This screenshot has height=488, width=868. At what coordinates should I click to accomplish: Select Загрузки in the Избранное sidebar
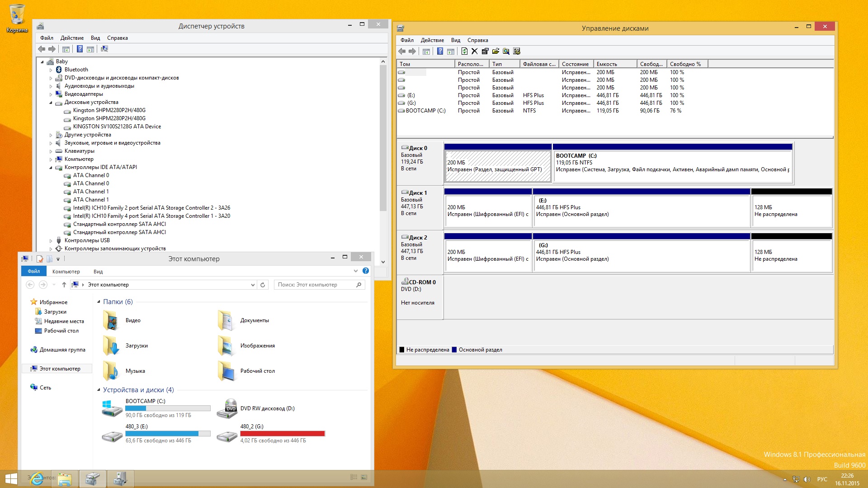click(55, 312)
